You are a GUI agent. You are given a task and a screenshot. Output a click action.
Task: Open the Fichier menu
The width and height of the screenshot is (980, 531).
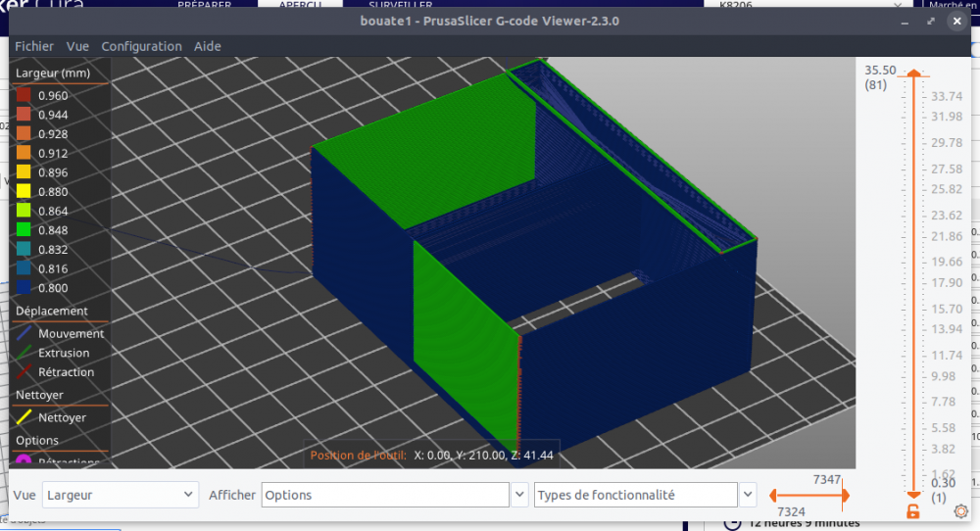[x=34, y=46]
